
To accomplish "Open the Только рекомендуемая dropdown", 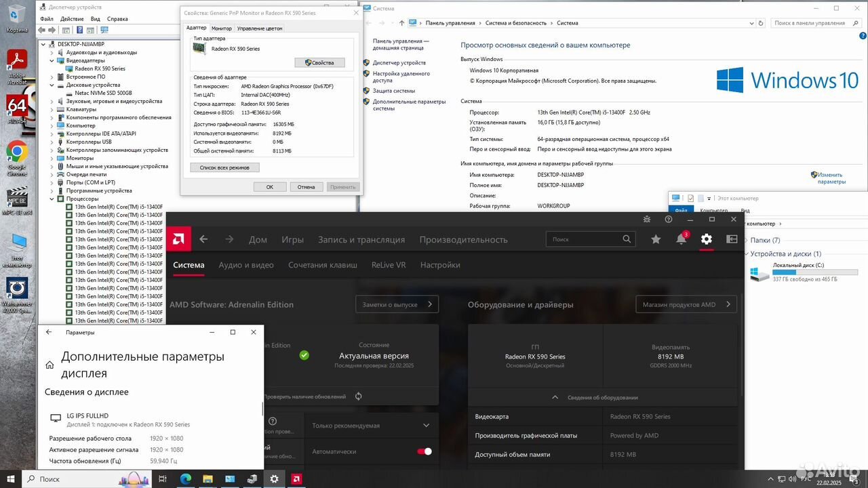I will pos(371,426).
